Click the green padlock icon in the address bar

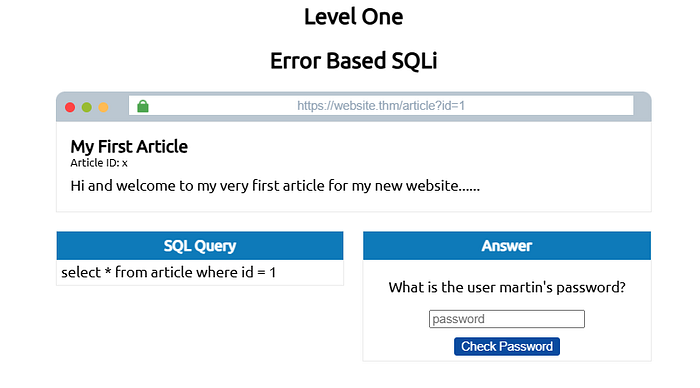click(143, 106)
